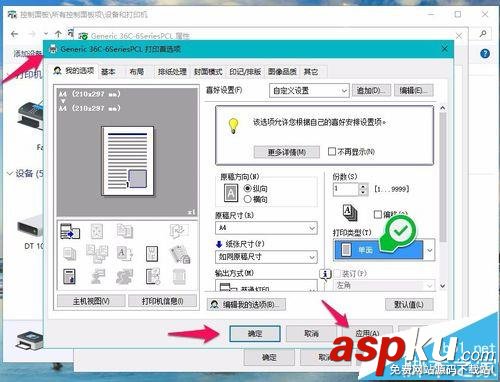Click the 份数 copies number field
This screenshot has height=382, width=500.
click(x=346, y=189)
